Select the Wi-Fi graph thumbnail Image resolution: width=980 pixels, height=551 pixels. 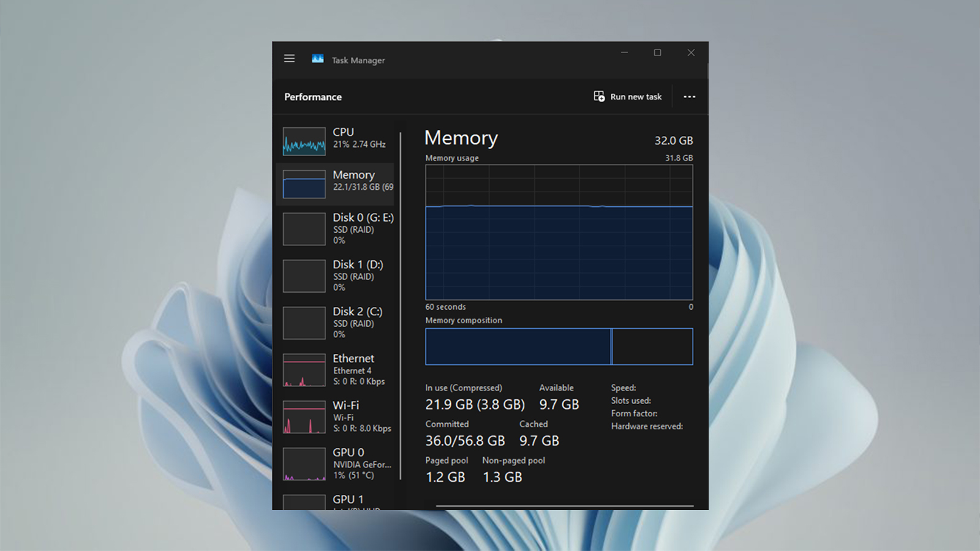coord(304,417)
